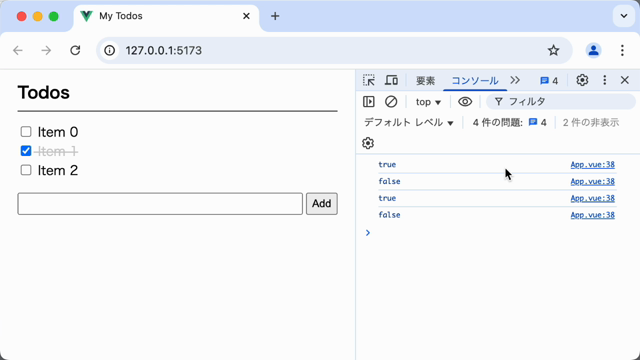Create a live expression with eye icon
640x360 pixels.
pyautogui.click(x=465, y=102)
